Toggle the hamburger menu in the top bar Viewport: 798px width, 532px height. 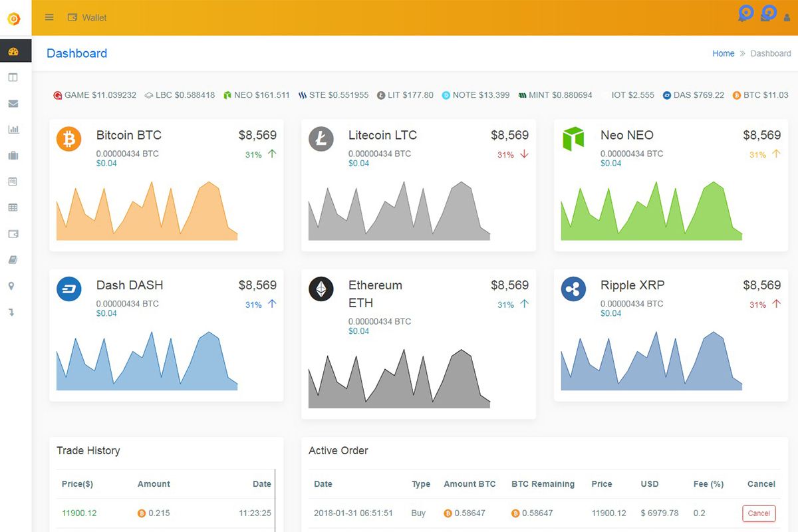(x=49, y=17)
